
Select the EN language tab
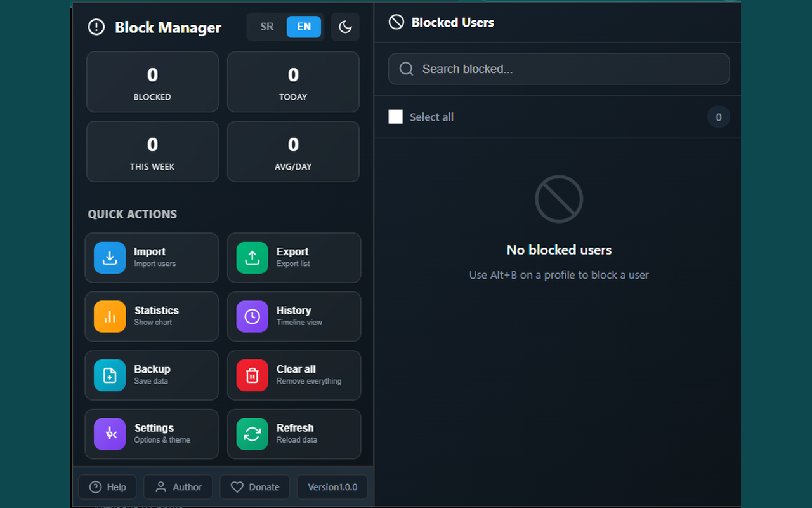point(303,27)
